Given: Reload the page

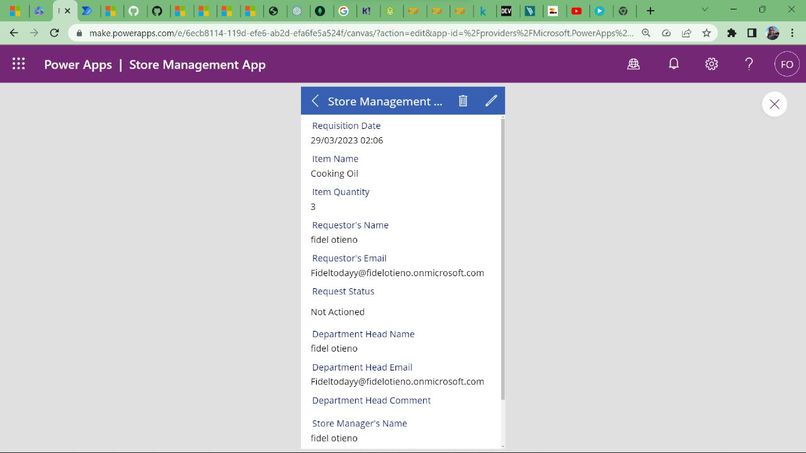Looking at the screenshot, I should click(x=54, y=33).
